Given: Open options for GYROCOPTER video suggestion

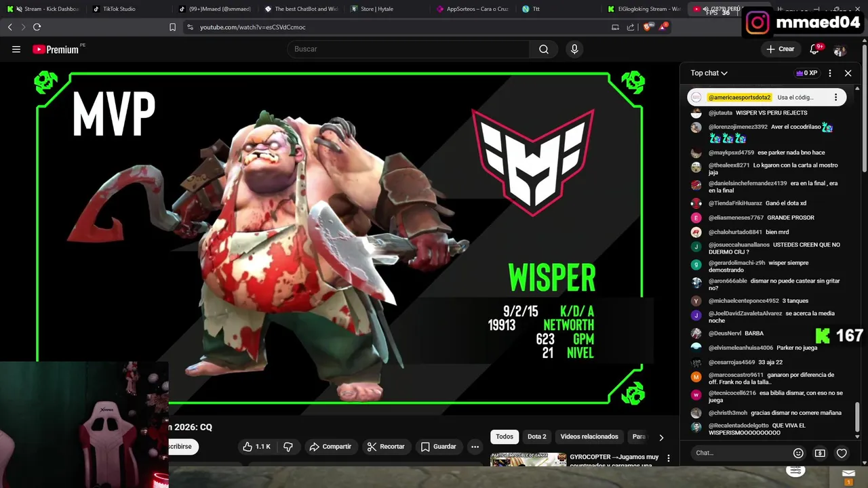Looking at the screenshot, I should click(669, 459).
